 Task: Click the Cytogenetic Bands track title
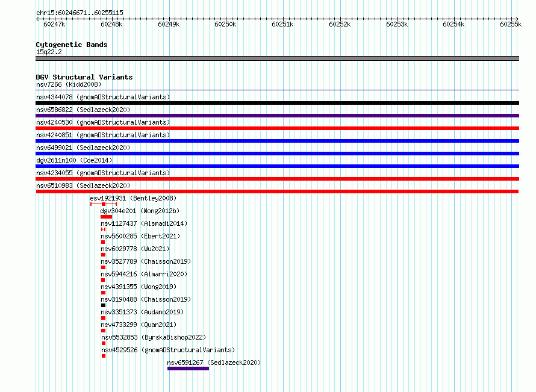[x=72, y=45]
